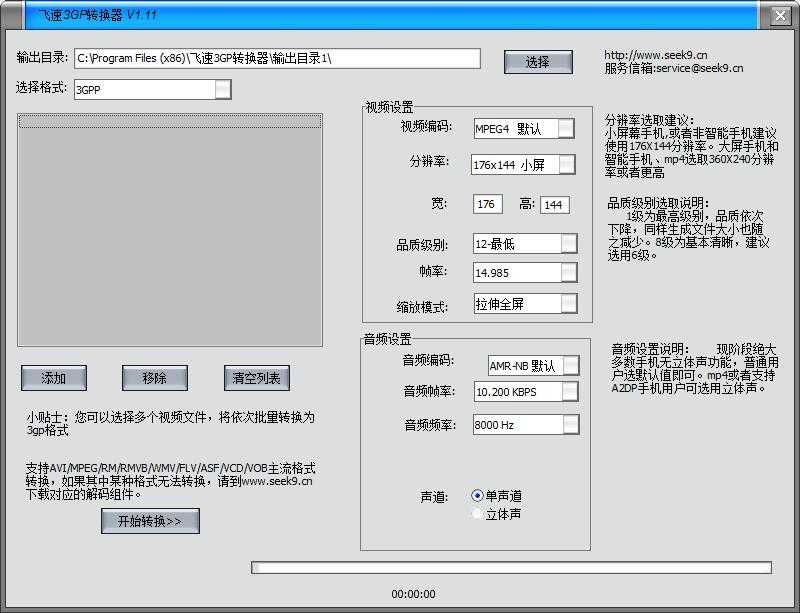Open the seek9.cn website link

point(654,52)
